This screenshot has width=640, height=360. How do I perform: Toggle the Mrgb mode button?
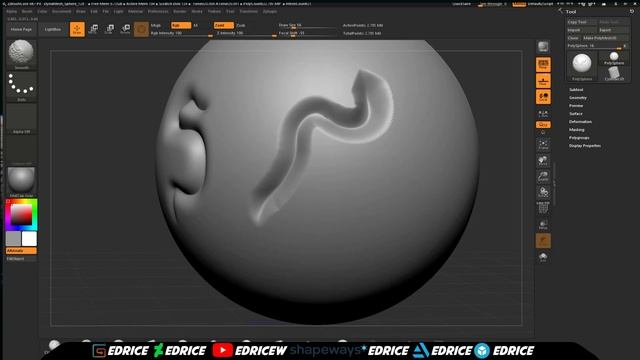tap(156, 25)
